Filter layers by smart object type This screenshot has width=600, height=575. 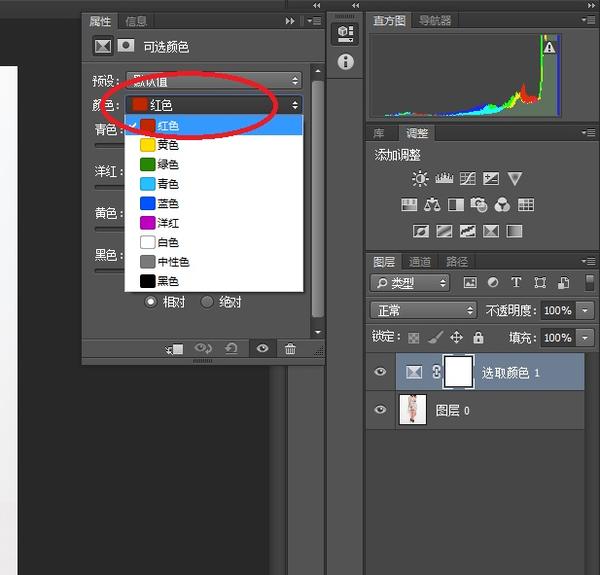coord(563,283)
